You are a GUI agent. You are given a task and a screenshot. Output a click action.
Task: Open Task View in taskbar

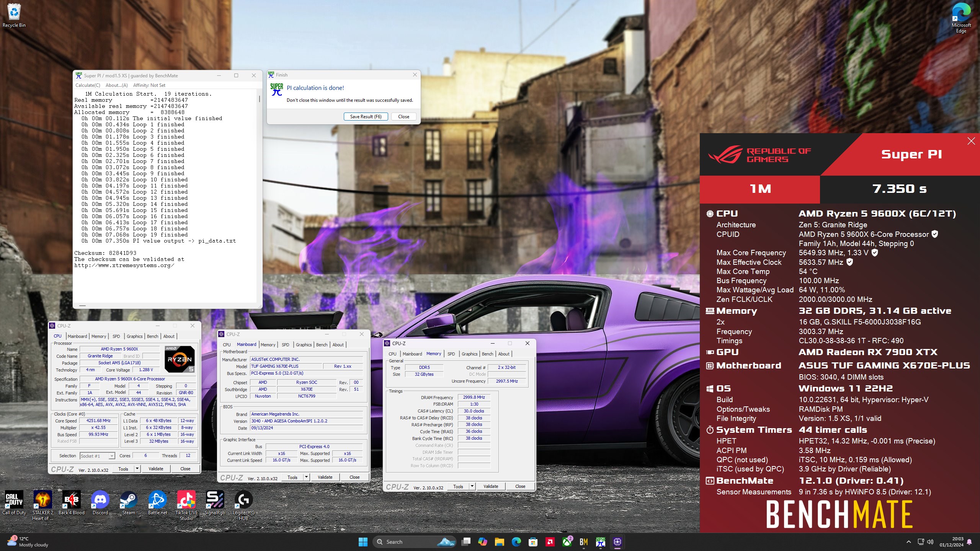point(466,542)
